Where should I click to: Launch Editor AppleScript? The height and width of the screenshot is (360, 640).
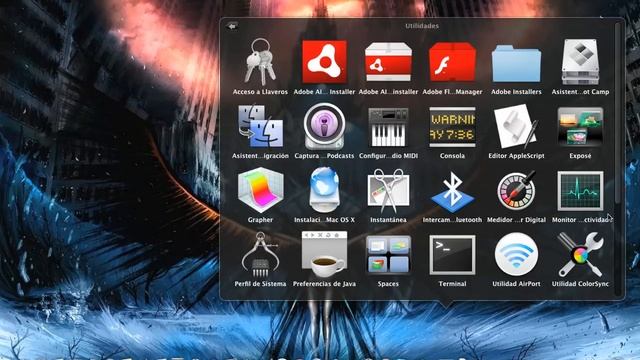click(516, 126)
